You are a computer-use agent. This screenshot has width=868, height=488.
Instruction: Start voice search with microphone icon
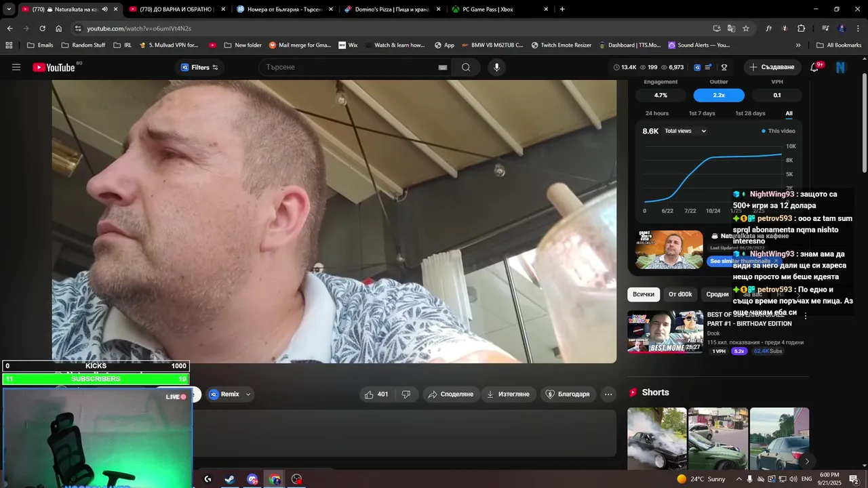(497, 67)
